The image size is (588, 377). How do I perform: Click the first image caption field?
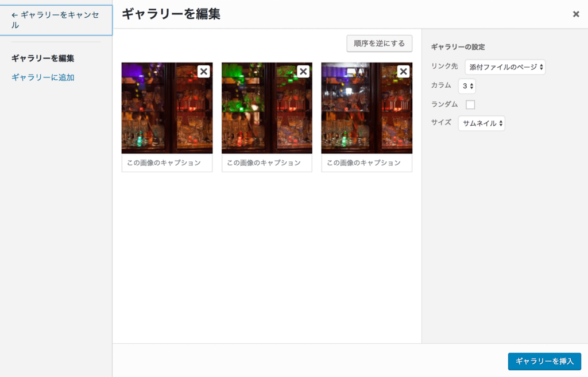tap(167, 163)
